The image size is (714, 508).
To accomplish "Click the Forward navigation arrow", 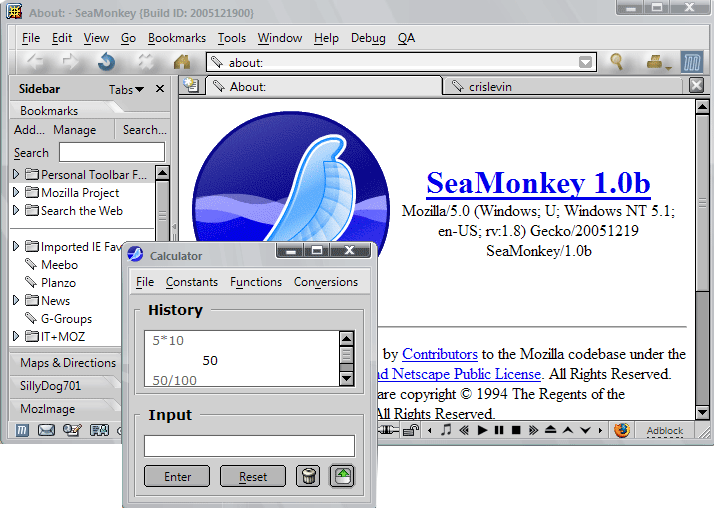I will click(70, 62).
